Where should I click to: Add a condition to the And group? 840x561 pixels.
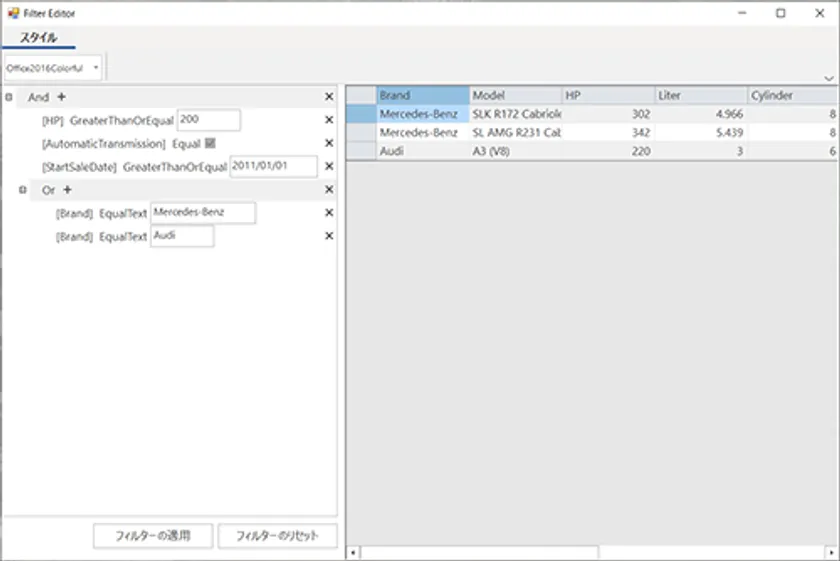click(61, 97)
